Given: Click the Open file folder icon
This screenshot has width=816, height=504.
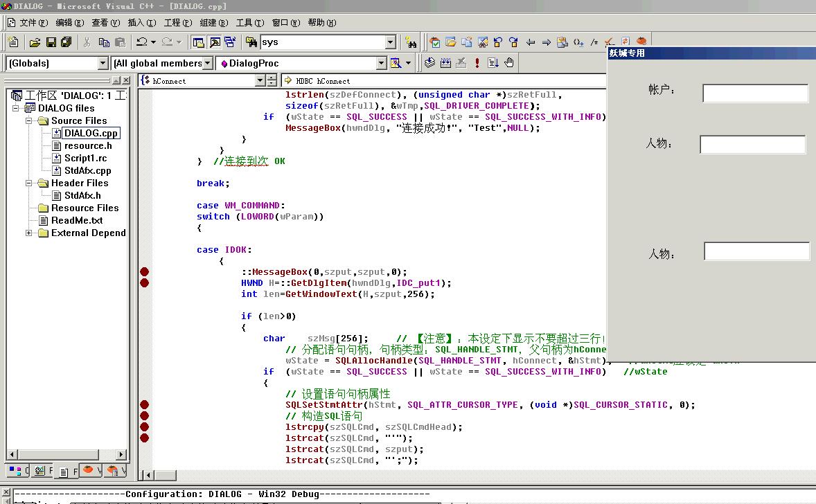Looking at the screenshot, I should point(35,42).
